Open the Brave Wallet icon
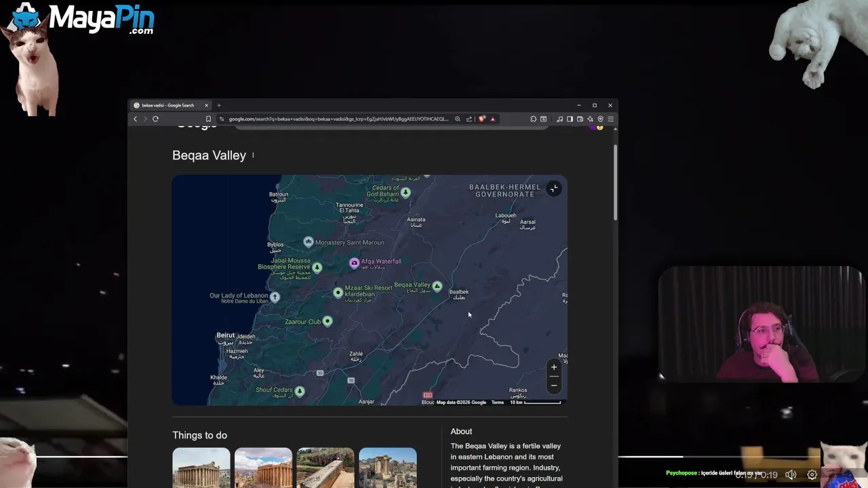The image size is (868, 488). 580,119
